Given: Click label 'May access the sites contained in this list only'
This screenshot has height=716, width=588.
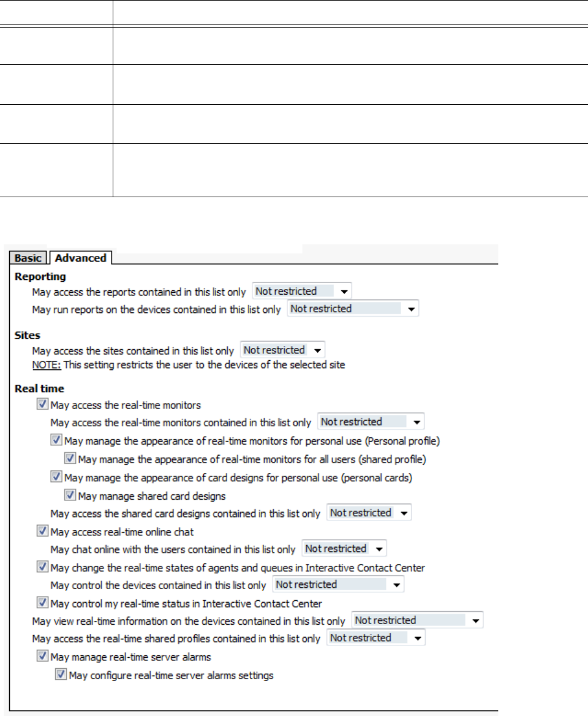Looking at the screenshot, I should [x=133, y=351].
